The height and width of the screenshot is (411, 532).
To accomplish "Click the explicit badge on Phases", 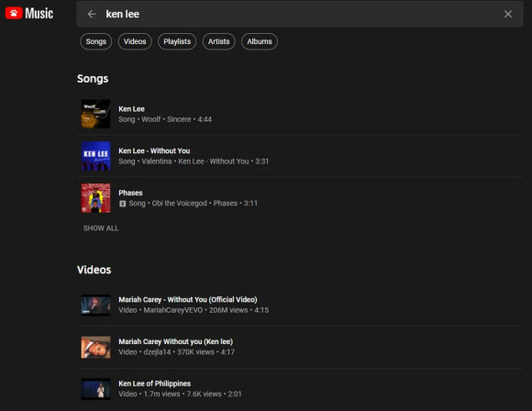I will pyautogui.click(x=123, y=204).
